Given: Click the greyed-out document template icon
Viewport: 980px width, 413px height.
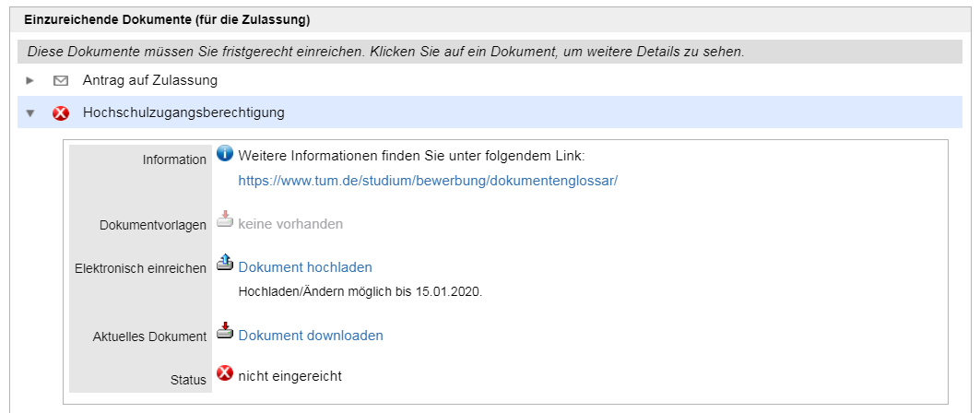Looking at the screenshot, I should tap(225, 219).
